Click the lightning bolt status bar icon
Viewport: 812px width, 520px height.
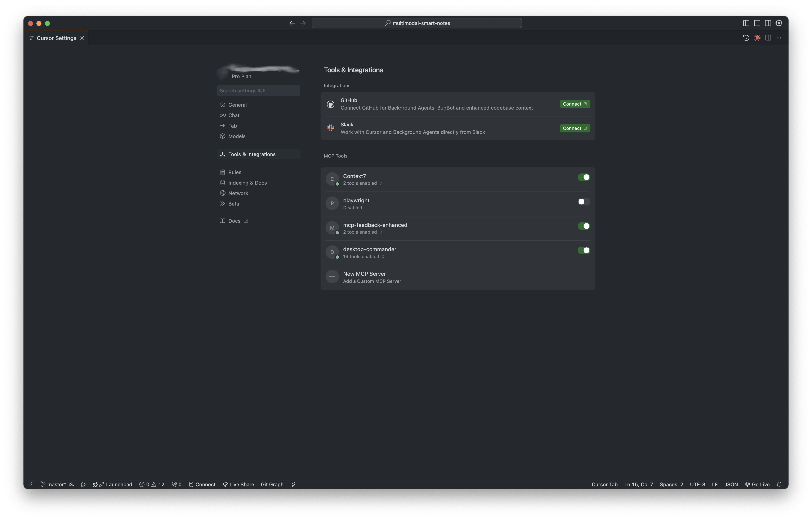point(293,484)
